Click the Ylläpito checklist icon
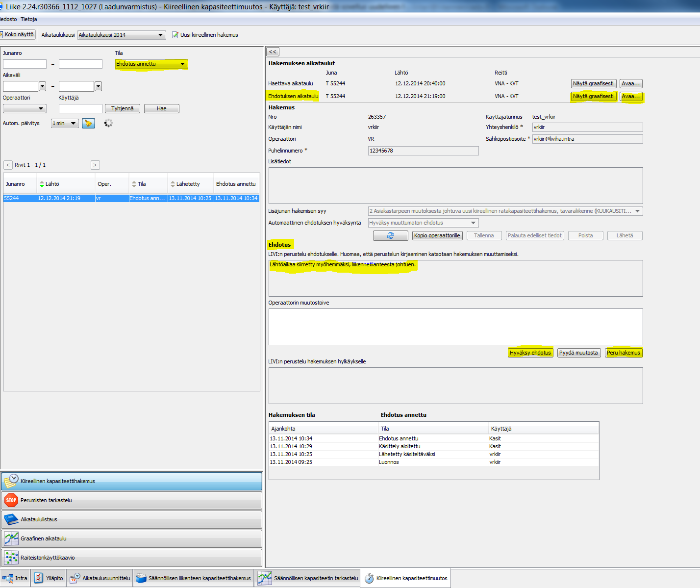Screen dimensions: 700x588 [39, 578]
